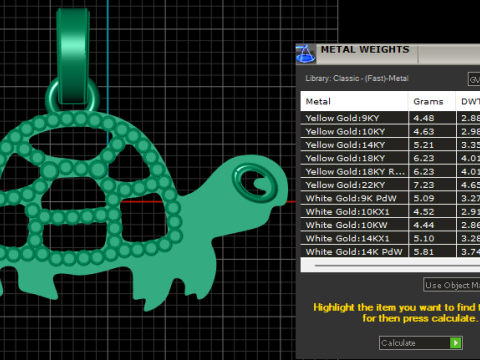Select the Yellow Gold:14KY row
480x360 pixels.
click(390, 145)
